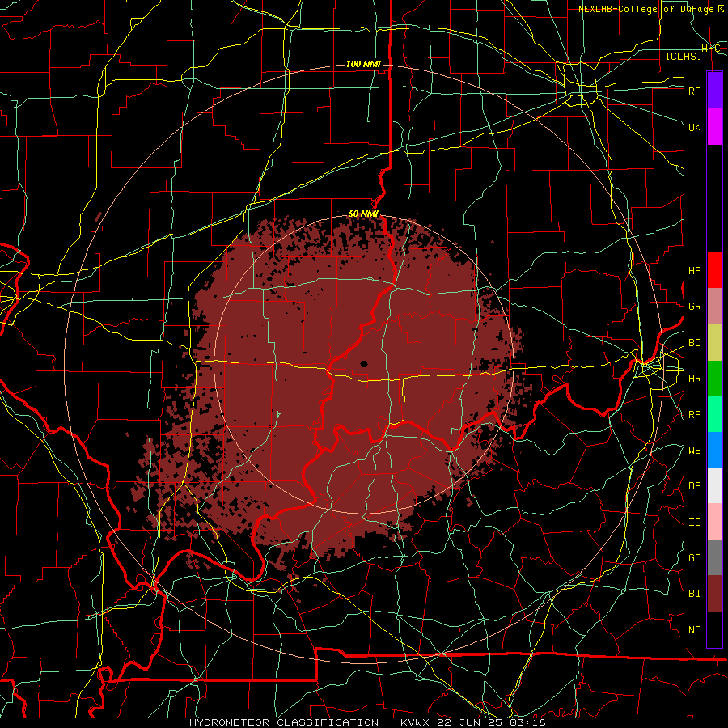Image resolution: width=728 pixels, height=728 pixels.
Task: Click the 'GC' legend label
Action: coord(694,558)
